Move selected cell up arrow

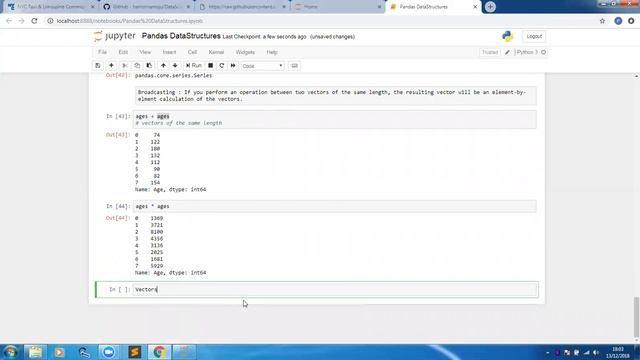163,66
